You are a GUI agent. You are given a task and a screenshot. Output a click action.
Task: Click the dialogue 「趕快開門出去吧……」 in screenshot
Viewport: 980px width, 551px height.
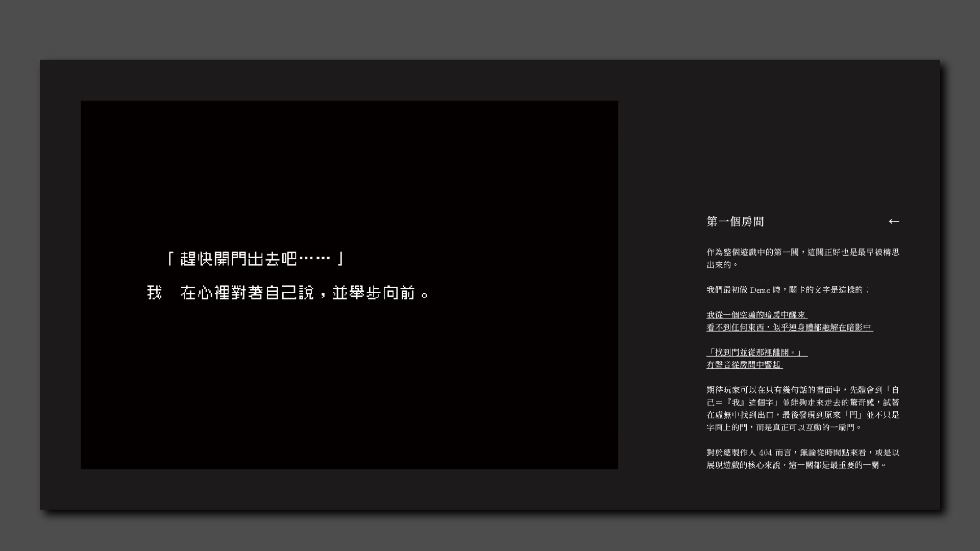[254, 259]
